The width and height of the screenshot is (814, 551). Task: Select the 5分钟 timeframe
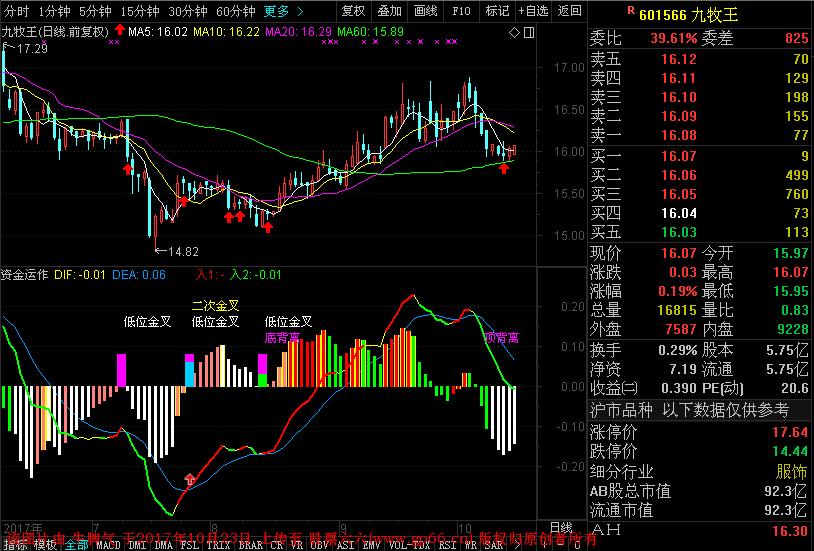coord(95,11)
